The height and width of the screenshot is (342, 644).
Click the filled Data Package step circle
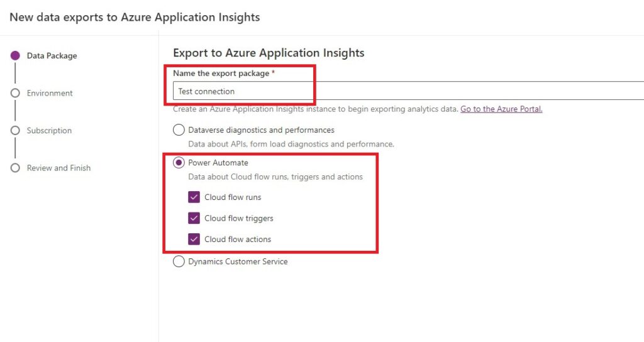[15, 55]
